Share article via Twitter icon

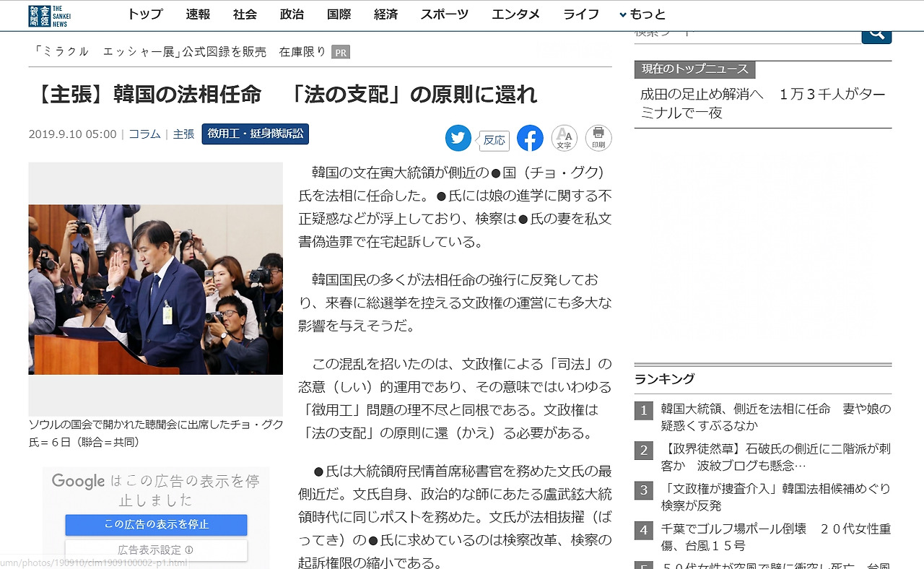click(458, 138)
